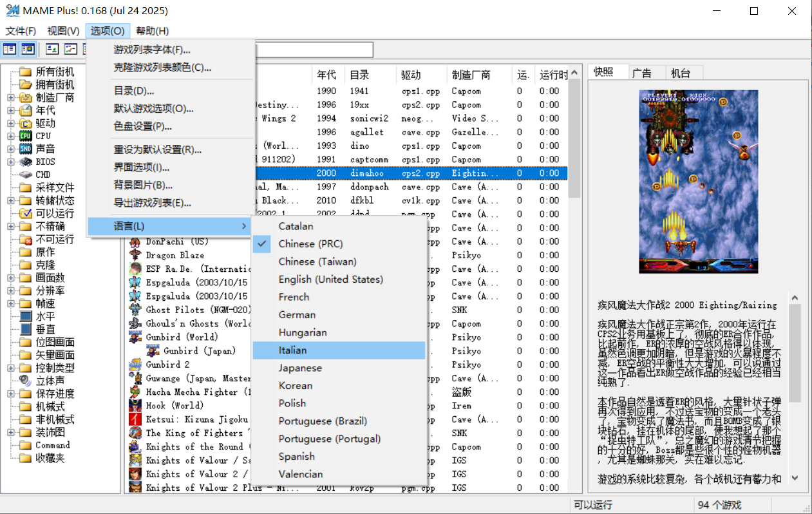
Task: Toggle the picture area toolbar button
Action: click(x=28, y=49)
